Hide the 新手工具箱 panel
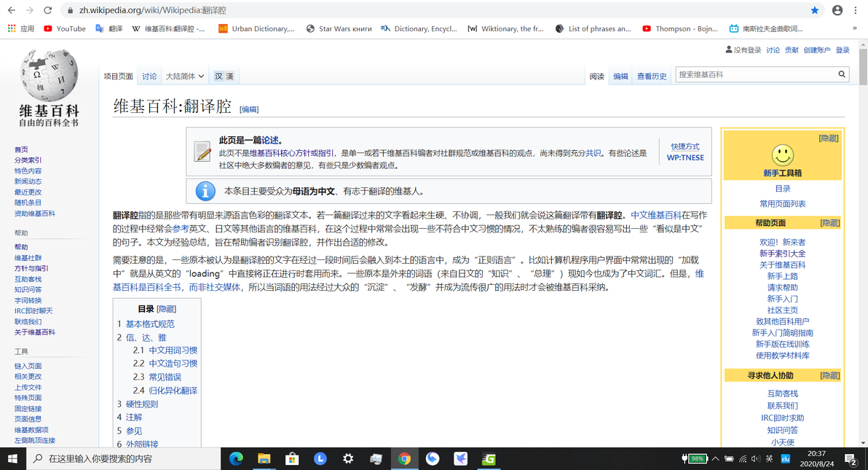868x470 pixels. 829,138
